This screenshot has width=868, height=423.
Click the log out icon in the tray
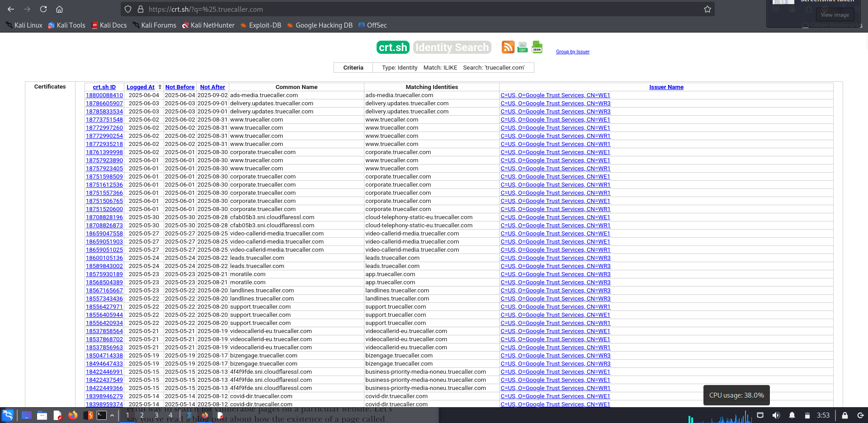pyautogui.click(x=860, y=415)
